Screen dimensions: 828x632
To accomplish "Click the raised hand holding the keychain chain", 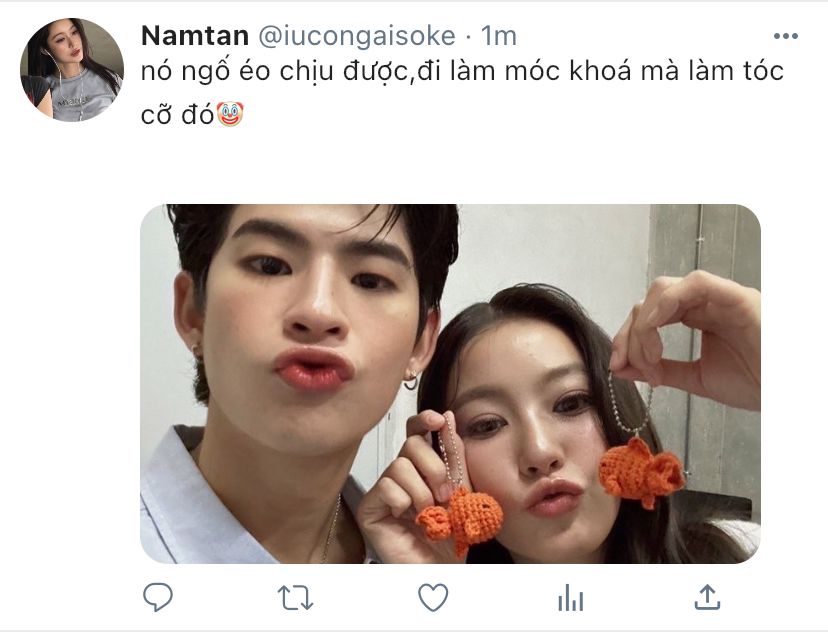I will pyautogui.click(x=689, y=338).
